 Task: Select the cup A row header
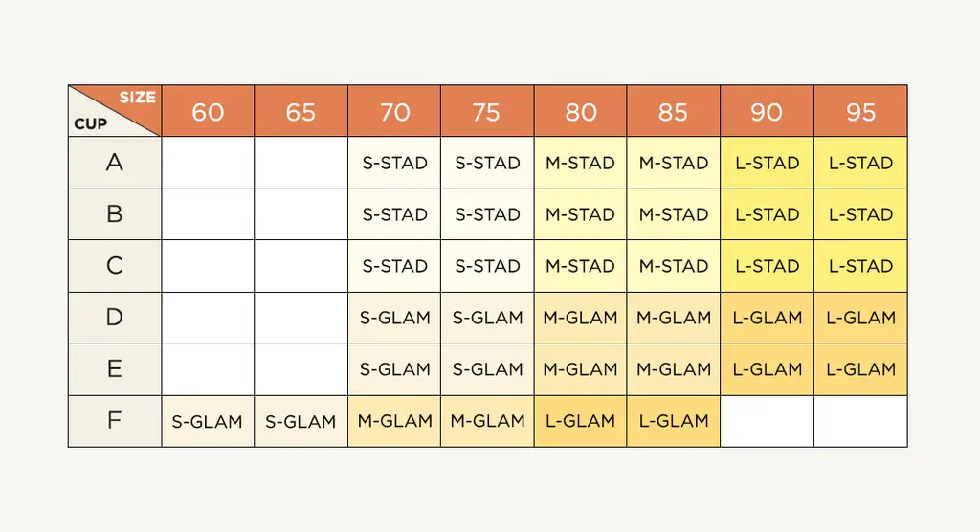click(115, 163)
